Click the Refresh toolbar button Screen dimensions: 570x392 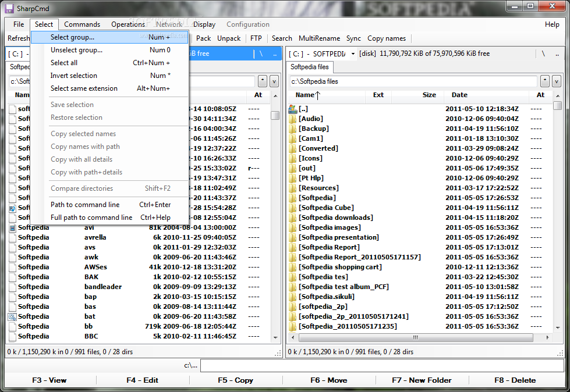18,38
